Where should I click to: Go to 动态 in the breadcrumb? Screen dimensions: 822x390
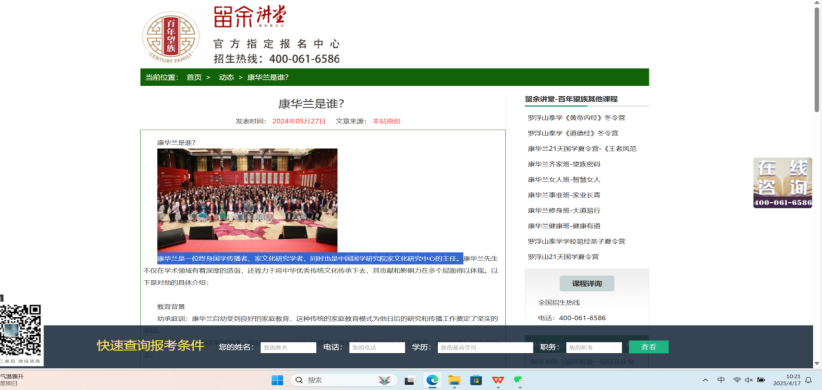tap(226, 77)
